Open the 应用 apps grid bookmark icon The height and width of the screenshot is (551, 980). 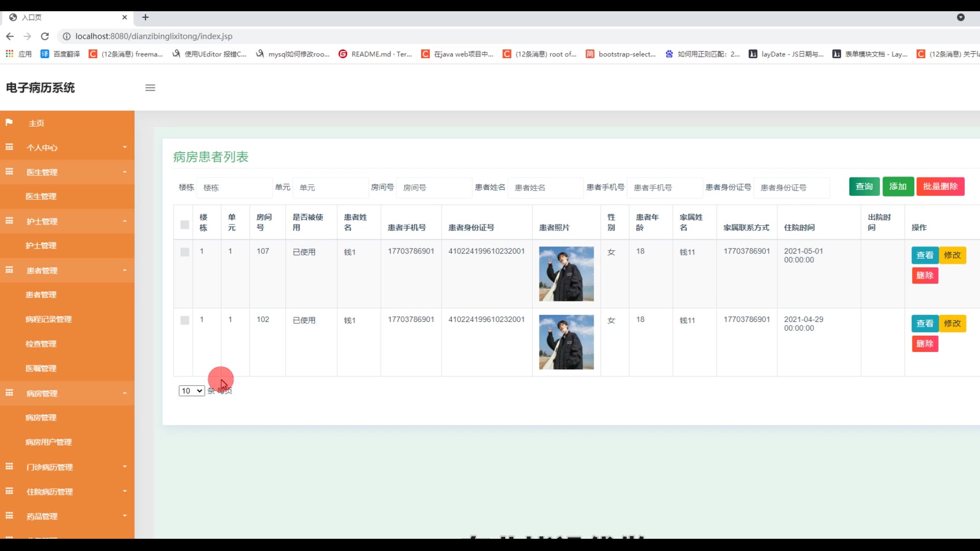9,54
